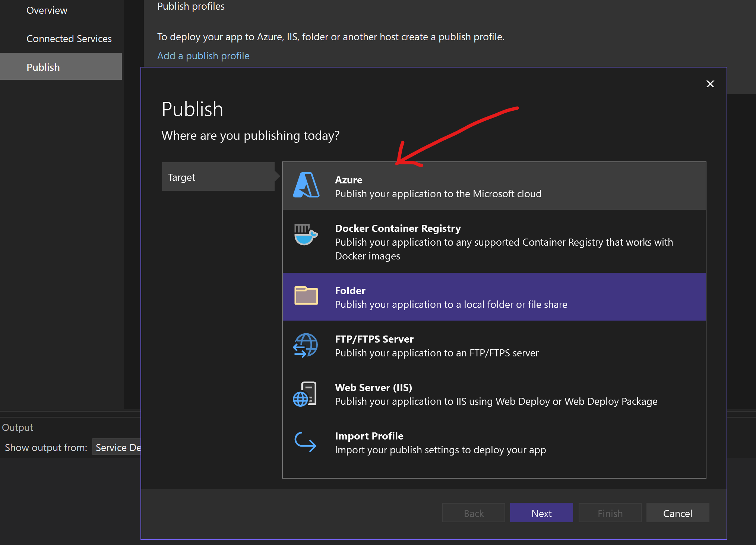Select the Publish sidebar tab
756x545 pixels.
pos(61,67)
